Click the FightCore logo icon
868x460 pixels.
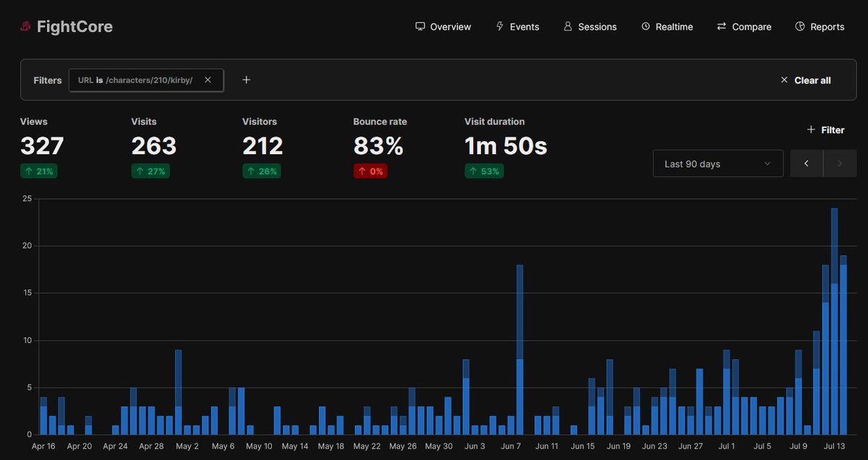click(25, 27)
